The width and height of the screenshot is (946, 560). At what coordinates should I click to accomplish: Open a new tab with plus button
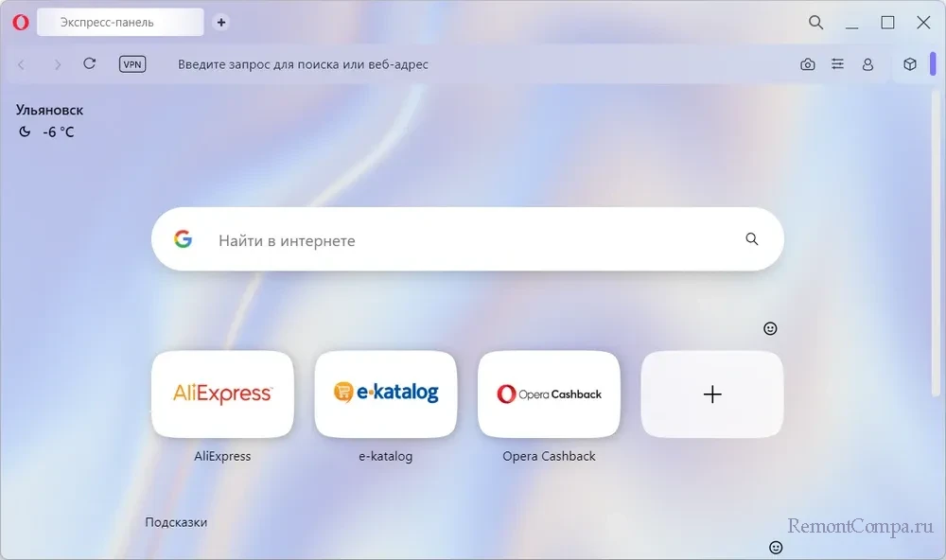[x=221, y=23]
